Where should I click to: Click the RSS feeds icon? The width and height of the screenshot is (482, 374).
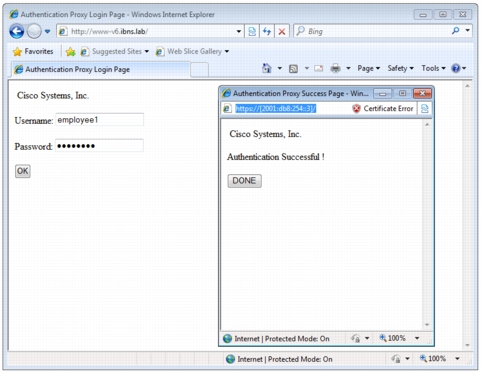(x=293, y=69)
